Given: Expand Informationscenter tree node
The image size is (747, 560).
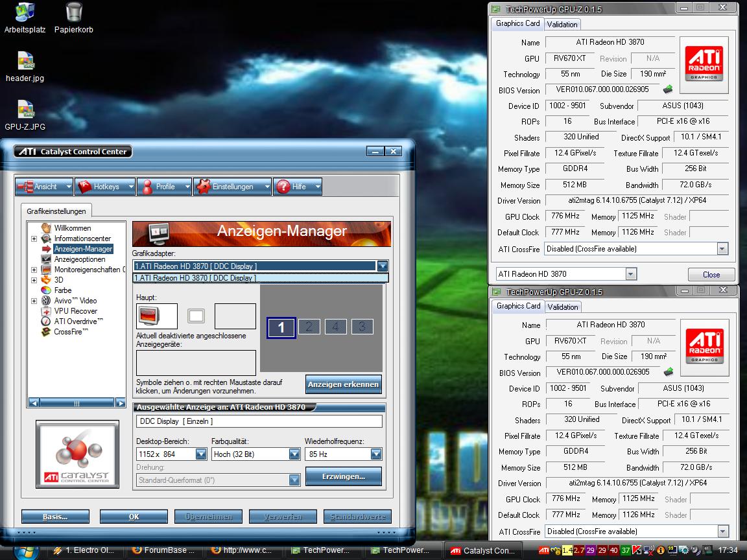Looking at the screenshot, I should point(34,239).
